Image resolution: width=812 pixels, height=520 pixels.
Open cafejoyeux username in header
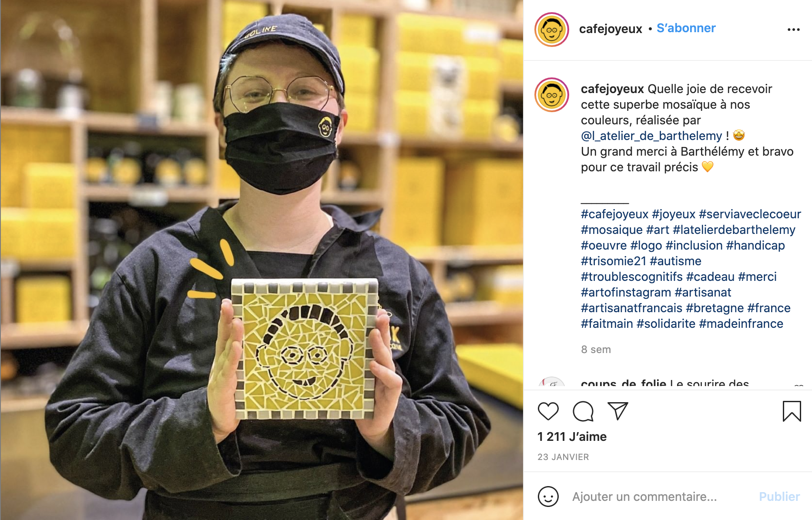tap(611, 29)
